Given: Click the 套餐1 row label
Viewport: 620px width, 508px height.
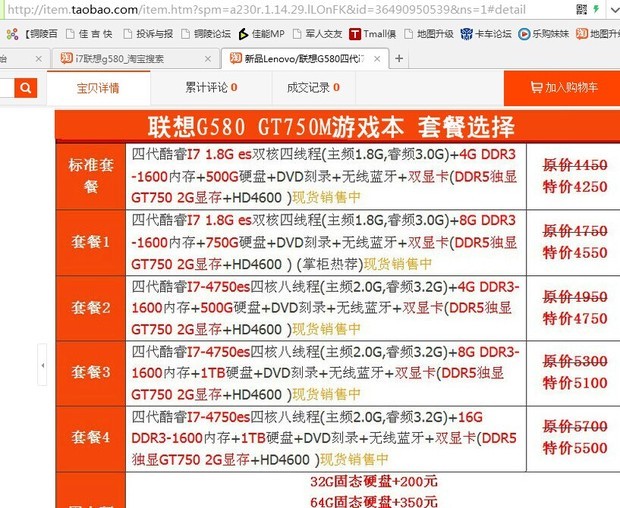Looking at the screenshot, I should tap(91, 242).
